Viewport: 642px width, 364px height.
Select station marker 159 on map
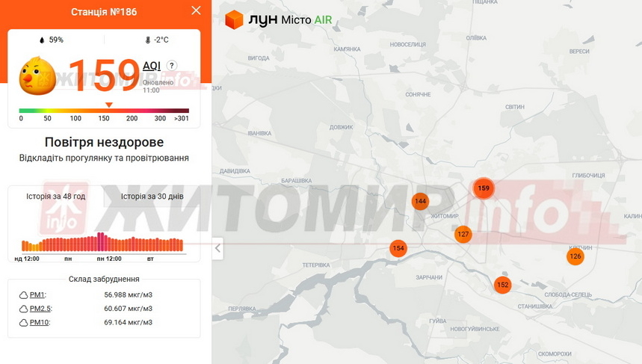click(x=484, y=188)
